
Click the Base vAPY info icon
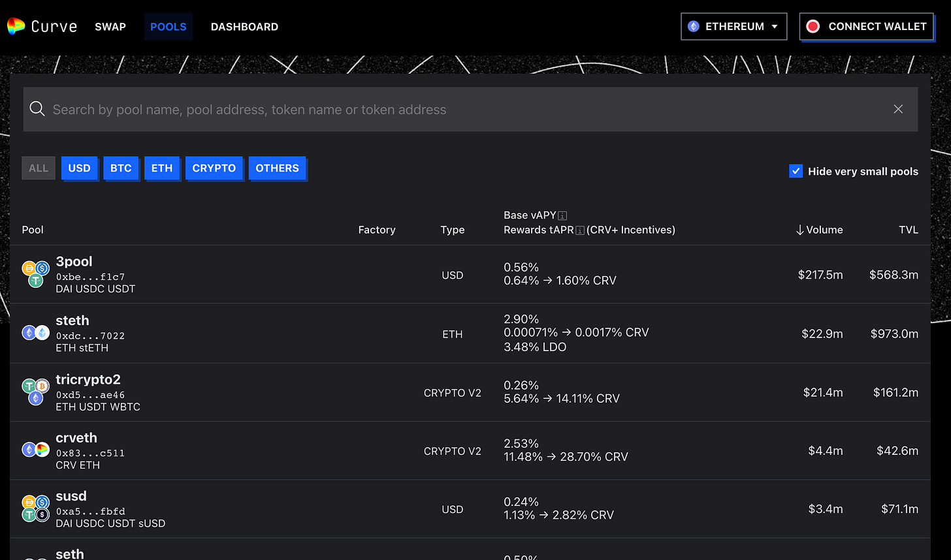pos(562,215)
